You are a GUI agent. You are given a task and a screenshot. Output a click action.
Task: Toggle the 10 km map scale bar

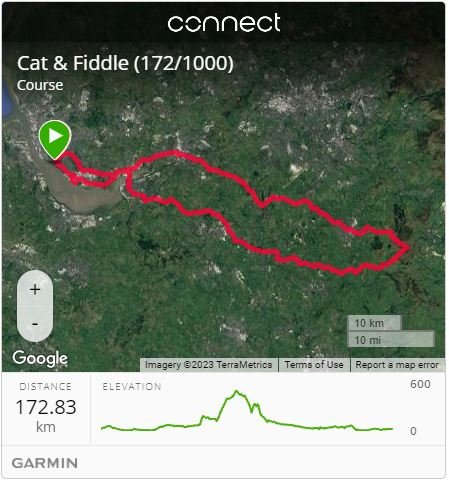click(374, 323)
